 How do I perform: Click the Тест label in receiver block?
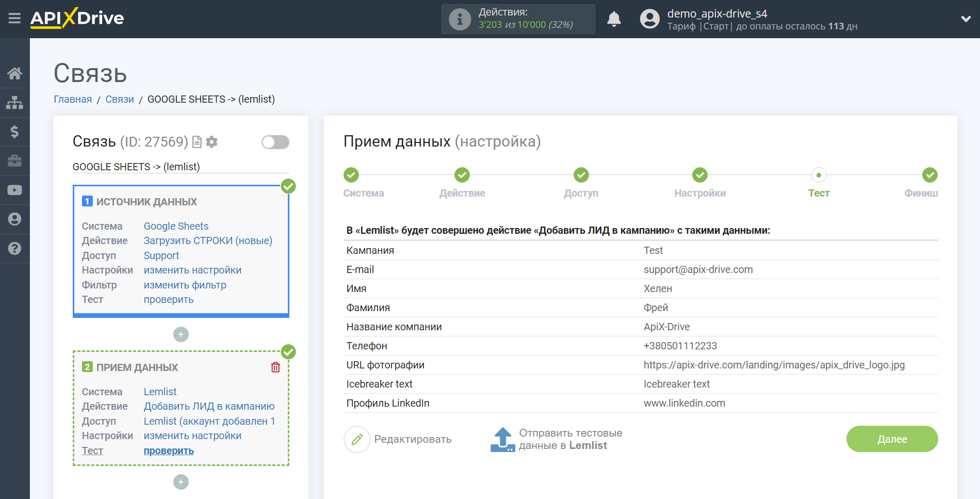[92, 450]
